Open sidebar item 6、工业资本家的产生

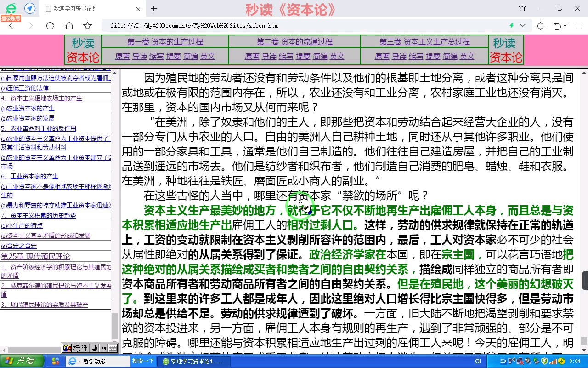30,176
